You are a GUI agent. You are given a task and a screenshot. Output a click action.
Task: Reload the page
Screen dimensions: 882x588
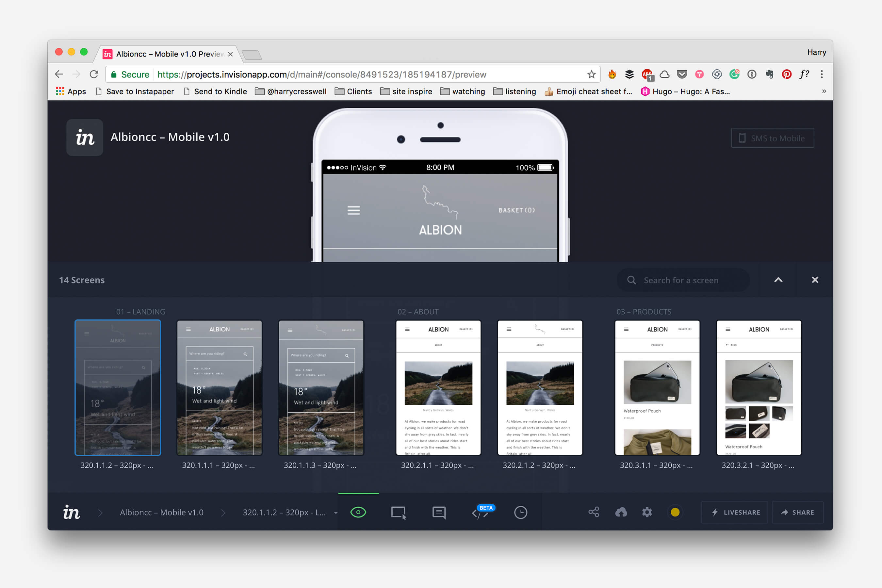94,74
